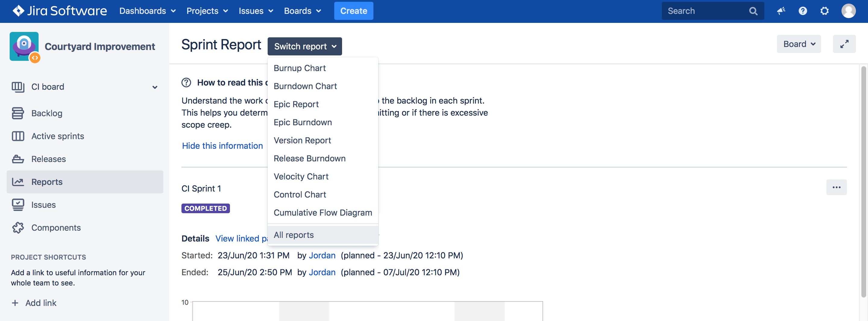Click the COMPLETED status badge

pyautogui.click(x=206, y=208)
